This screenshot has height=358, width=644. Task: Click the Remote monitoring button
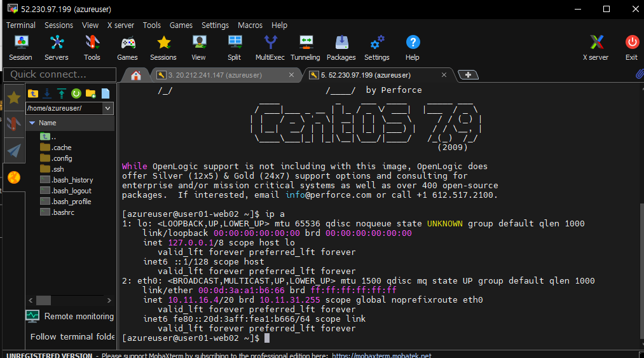pyautogui.click(x=70, y=316)
